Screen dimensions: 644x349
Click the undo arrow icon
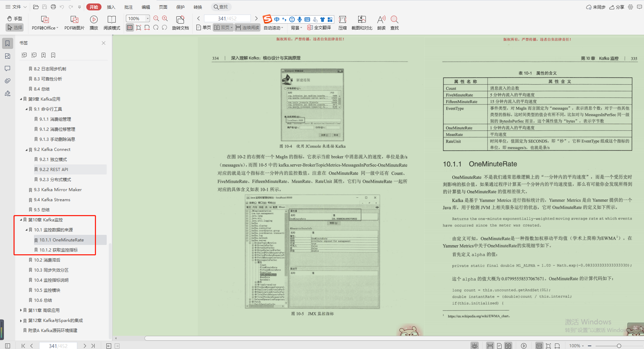click(x=62, y=7)
